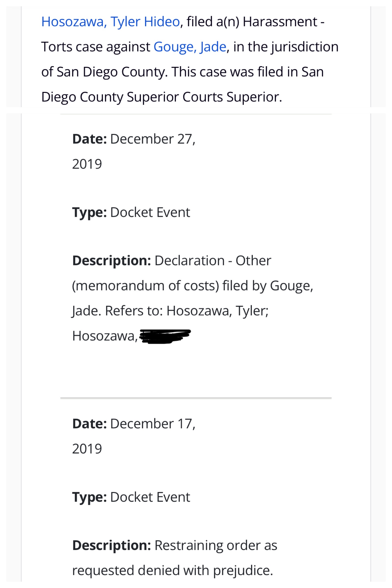Select the December 17 date text

click(153, 424)
